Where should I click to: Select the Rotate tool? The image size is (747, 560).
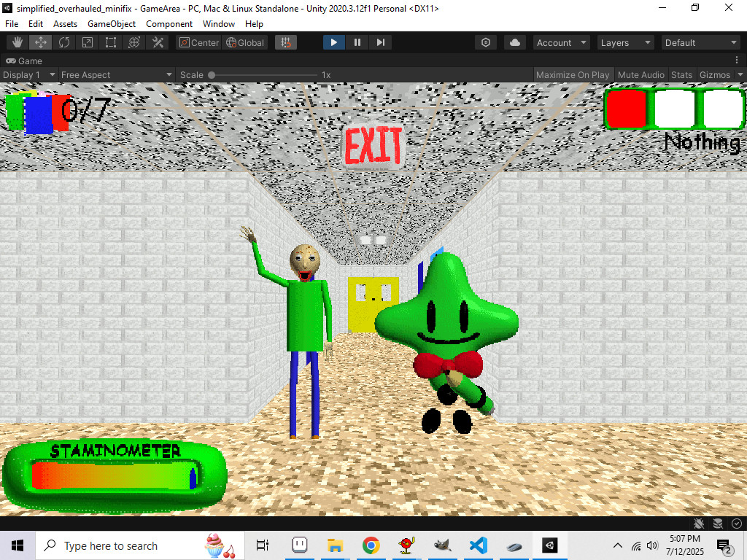click(63, 42)
